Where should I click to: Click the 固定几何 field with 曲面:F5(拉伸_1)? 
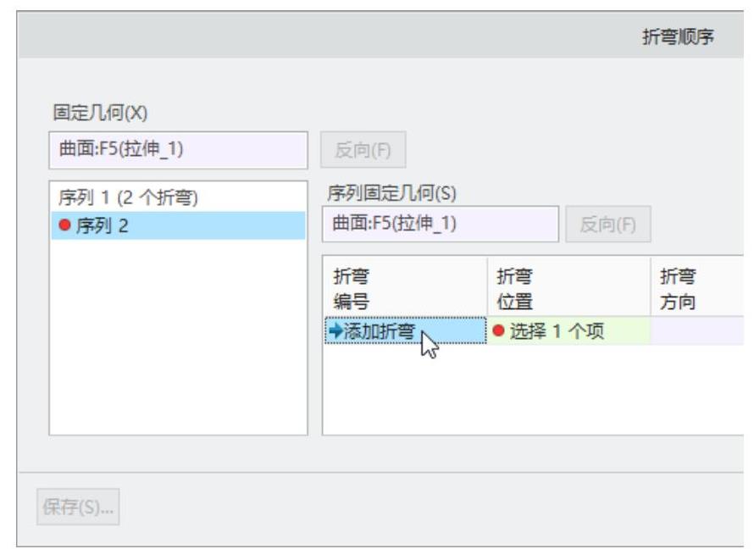click(x=179, y=149)
